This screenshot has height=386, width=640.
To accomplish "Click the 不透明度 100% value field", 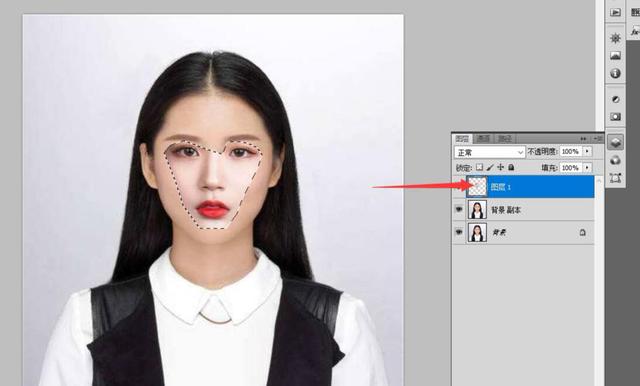I will (571, 151).
